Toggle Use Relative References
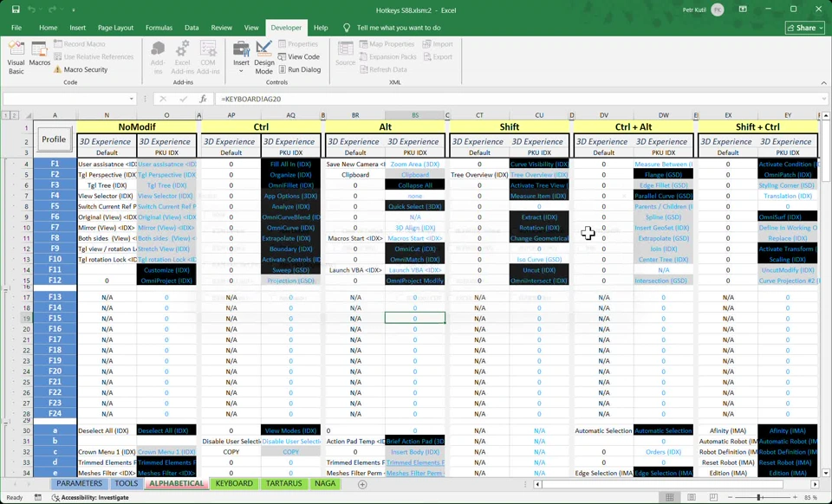The height and width of the screenshot is (504, 832). click(94, 56)
